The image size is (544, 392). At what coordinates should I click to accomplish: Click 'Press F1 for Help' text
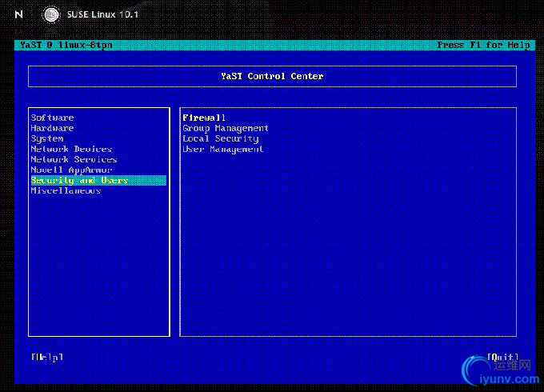point(483,45)
